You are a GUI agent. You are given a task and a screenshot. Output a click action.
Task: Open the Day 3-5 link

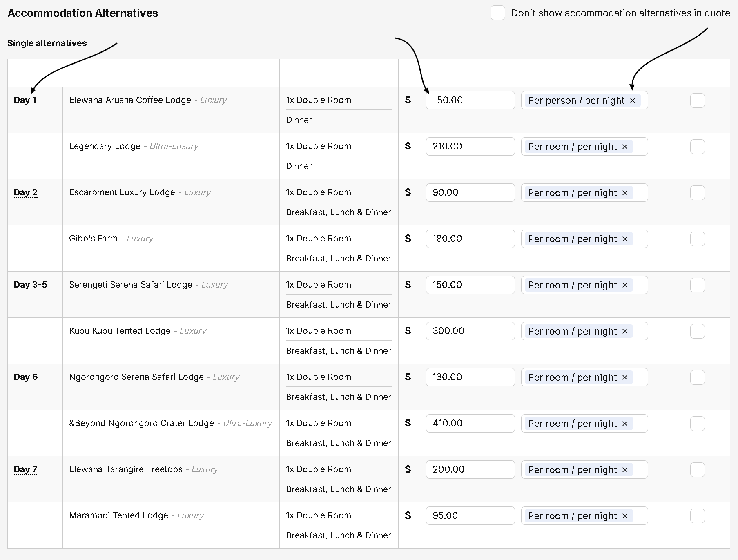pos(31,285)
